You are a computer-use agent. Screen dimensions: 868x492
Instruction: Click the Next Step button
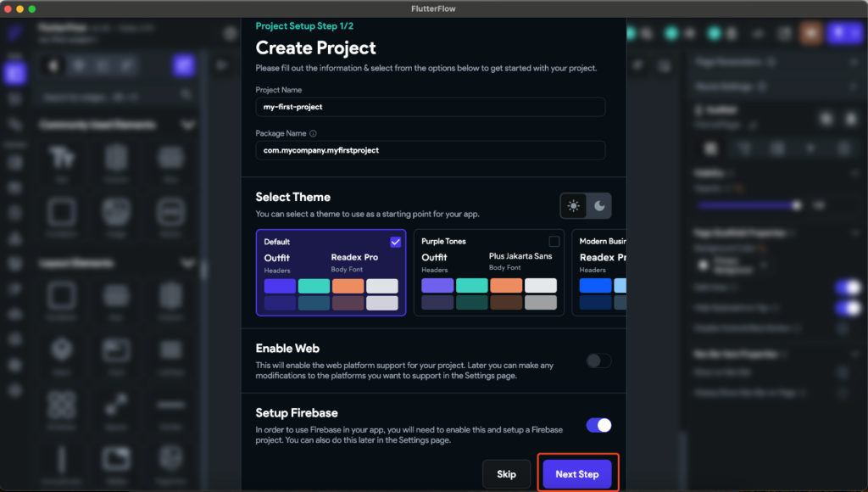tap(577, 474)
